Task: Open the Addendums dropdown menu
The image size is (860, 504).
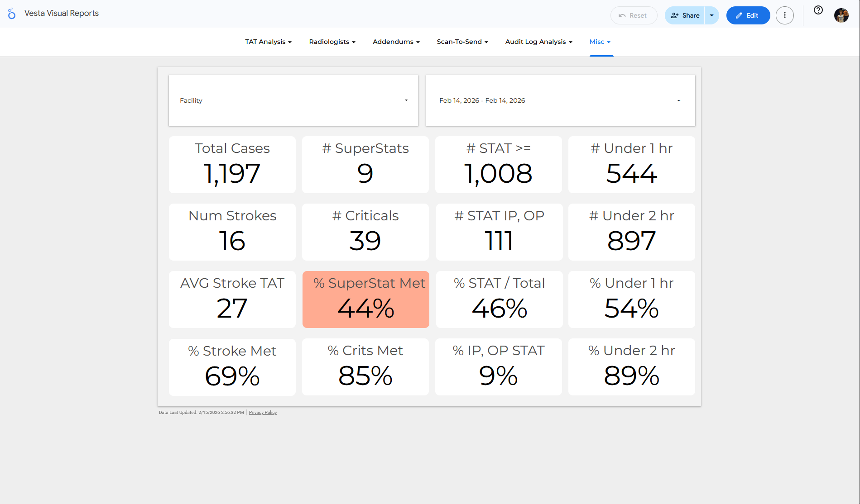Action: coord(395,42)
